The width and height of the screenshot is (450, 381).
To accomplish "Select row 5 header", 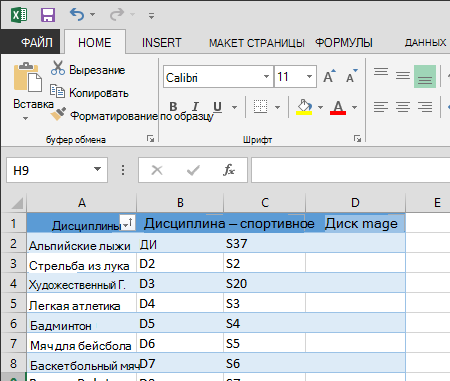I will click(x=14, y=303).
